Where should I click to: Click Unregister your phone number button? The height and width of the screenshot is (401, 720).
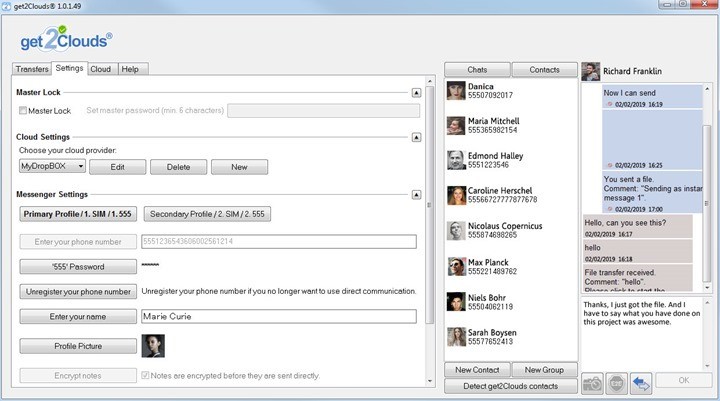tap(78, 292)
